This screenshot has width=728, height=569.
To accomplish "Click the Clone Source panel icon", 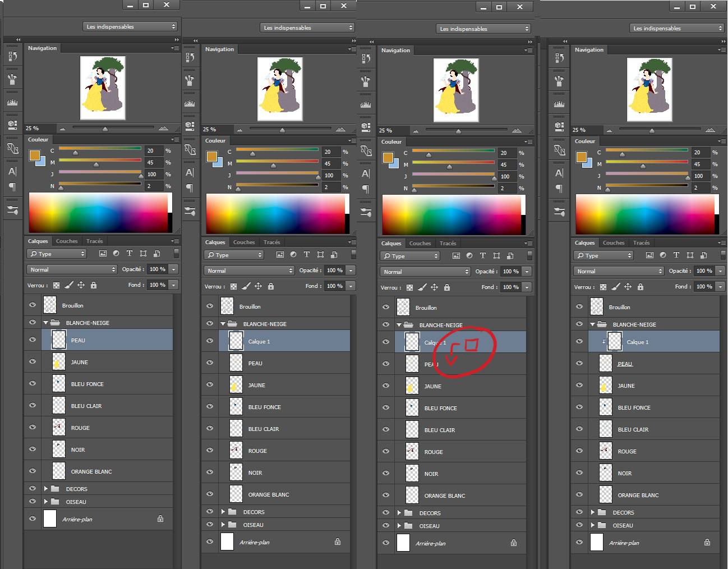I will [12, 149].
